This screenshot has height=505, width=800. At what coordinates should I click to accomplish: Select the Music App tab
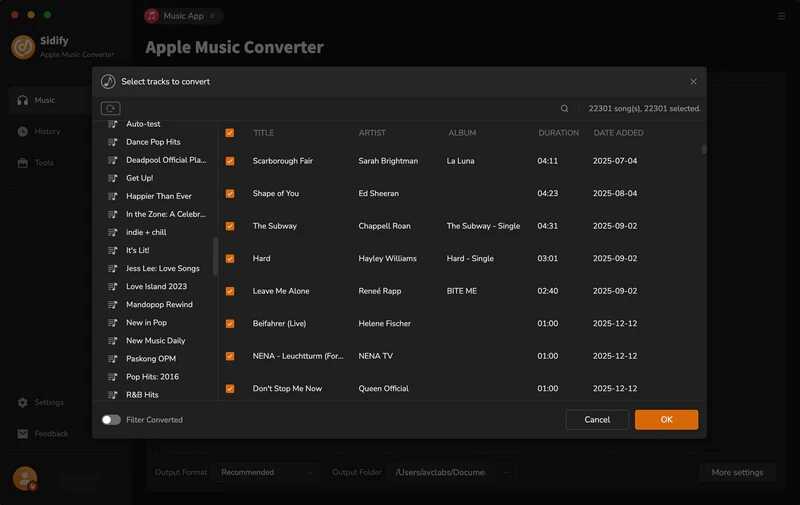[183, 16]
